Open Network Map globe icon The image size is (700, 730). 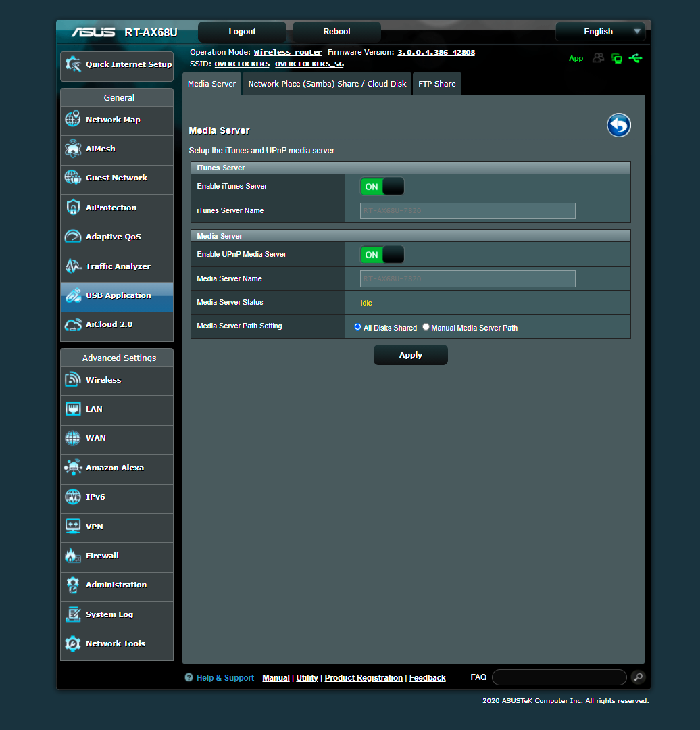tap(72, 119)
